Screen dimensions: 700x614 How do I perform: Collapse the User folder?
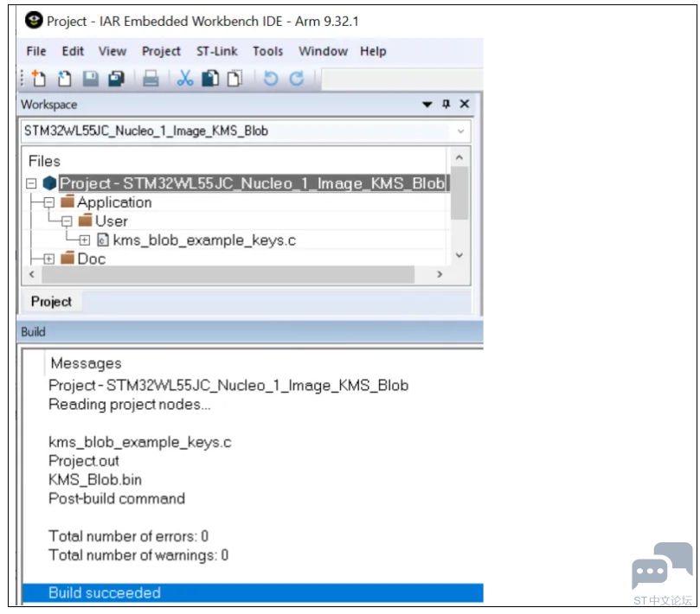(67, 221)
